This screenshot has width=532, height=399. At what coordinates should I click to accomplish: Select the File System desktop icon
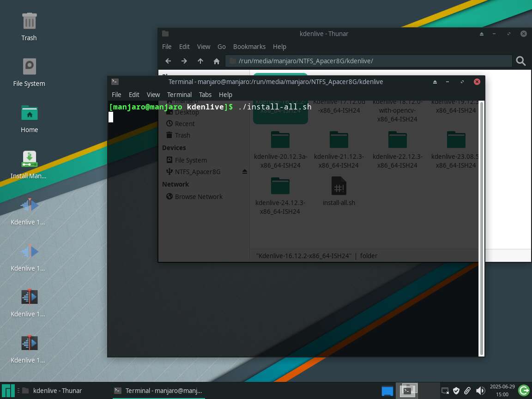[29, 72]
